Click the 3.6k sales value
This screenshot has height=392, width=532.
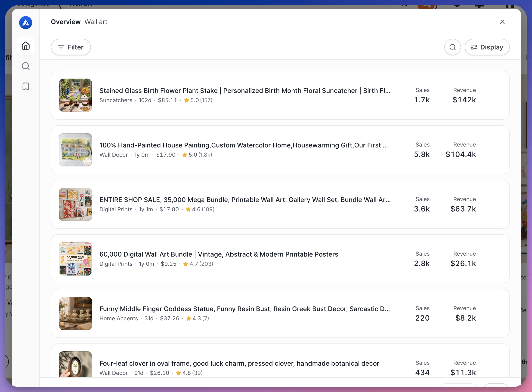(x=422, y=209)
